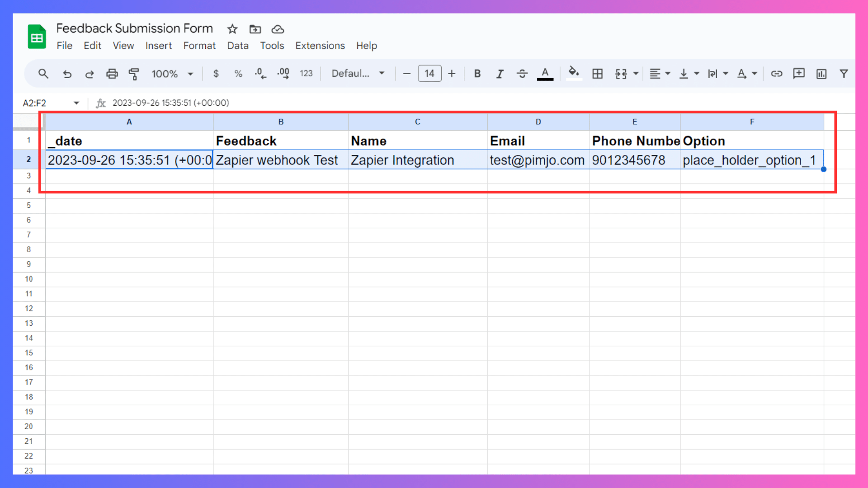
Task: Toggle strikethrough formatting
Action: pos(522,74)
